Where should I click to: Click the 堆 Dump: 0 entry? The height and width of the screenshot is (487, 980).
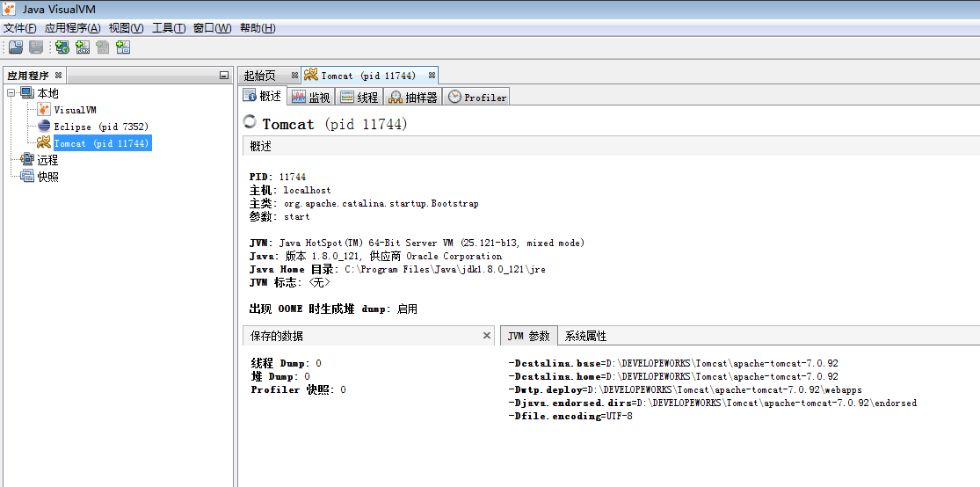pyautogui.click(x=280, y=376)
